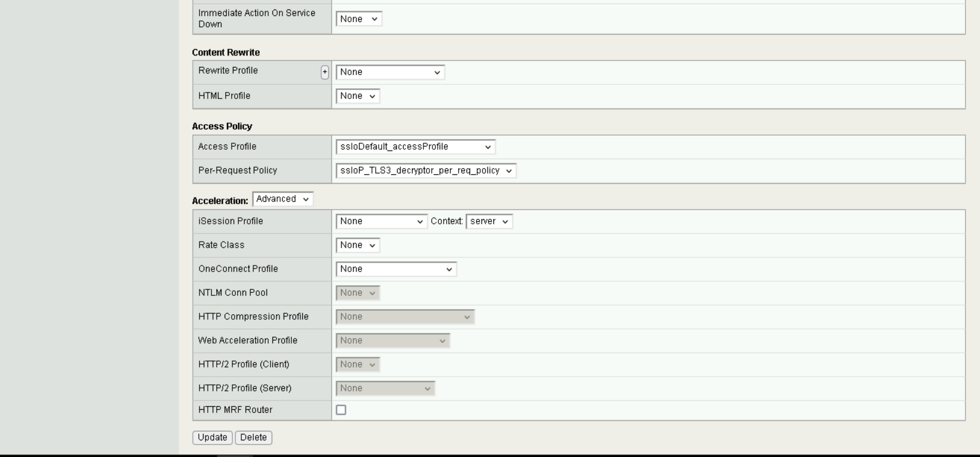This screenshot has height=457, width=980.
Task: Click the disabled NTLM Conn Pool dropdown
Action: (x=357, y=293)
